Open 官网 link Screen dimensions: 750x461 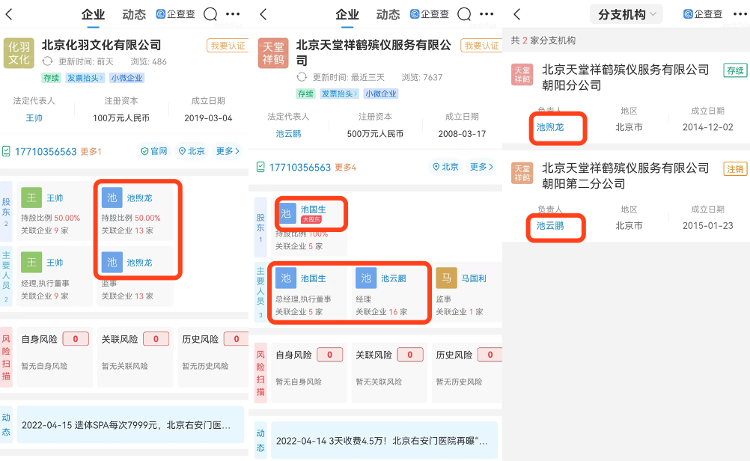tap(154, 151)
